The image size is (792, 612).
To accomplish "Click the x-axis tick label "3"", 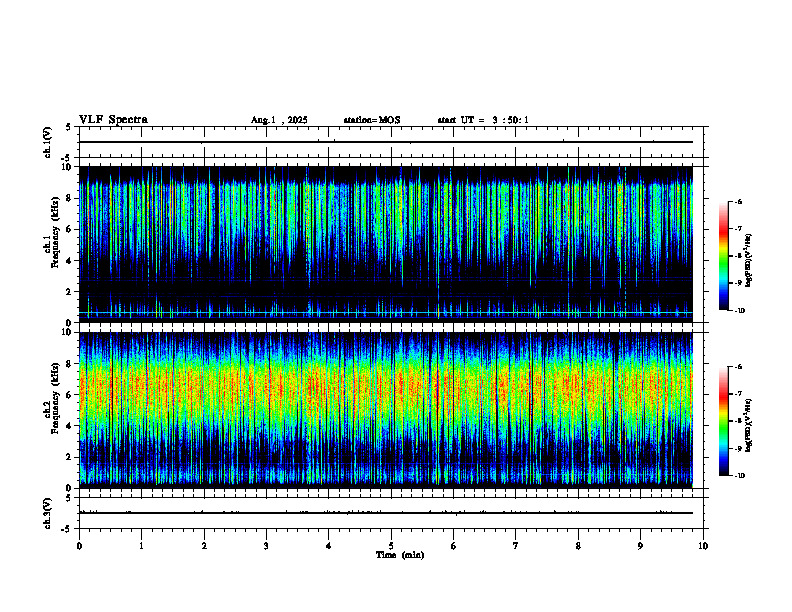I will [266, 546].
